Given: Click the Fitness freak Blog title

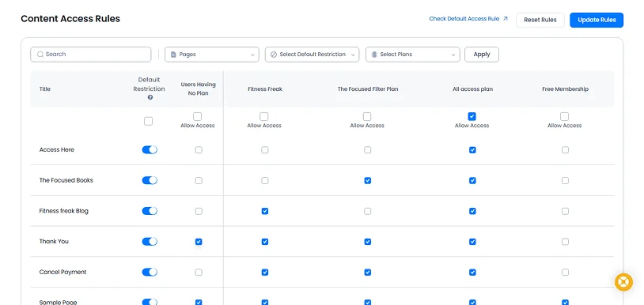Looking at the screenshot, I should (x=63, y=211).
